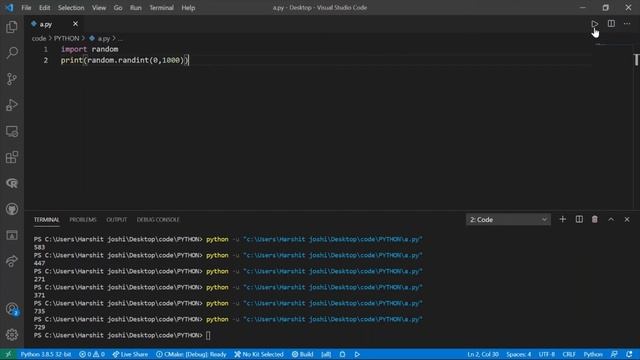Open the editor More Actions ellipsis menu

tap(627, 24)
